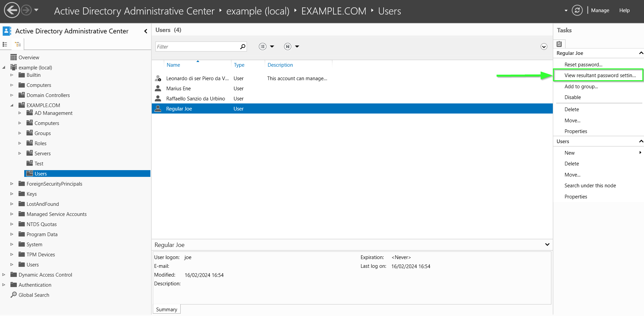Open the Manage menu
644x316 pixels.
point(600,10)
